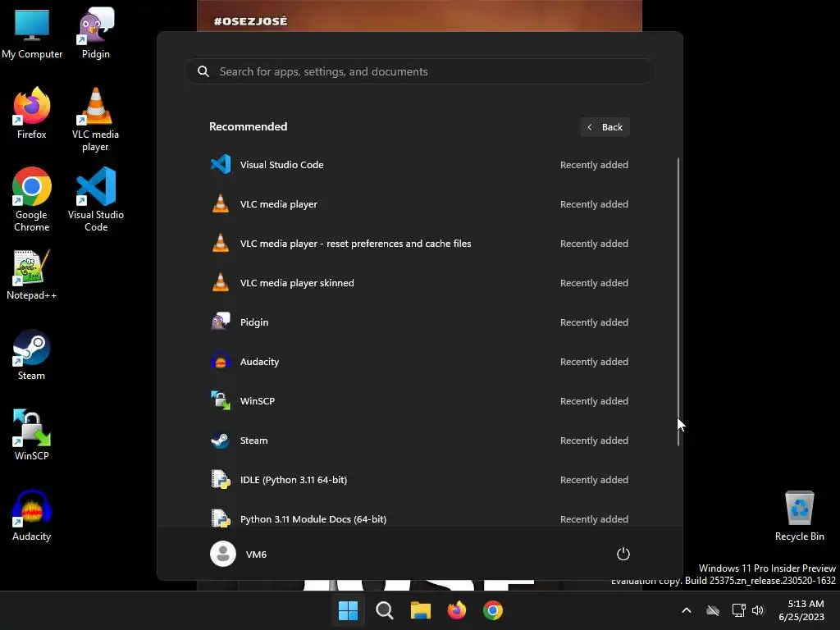Show hidden icons in system tray
This screenshot has height=630, width=840.
click(687, 610)
